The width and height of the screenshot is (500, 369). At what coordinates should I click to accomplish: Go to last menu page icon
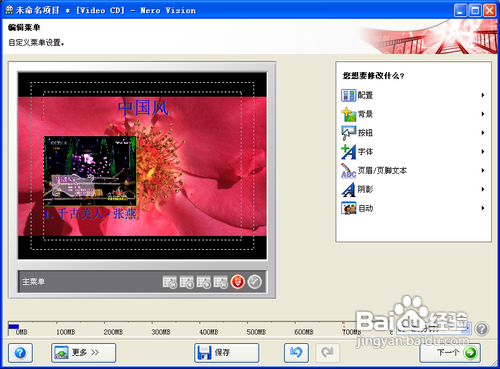point(221,282)
